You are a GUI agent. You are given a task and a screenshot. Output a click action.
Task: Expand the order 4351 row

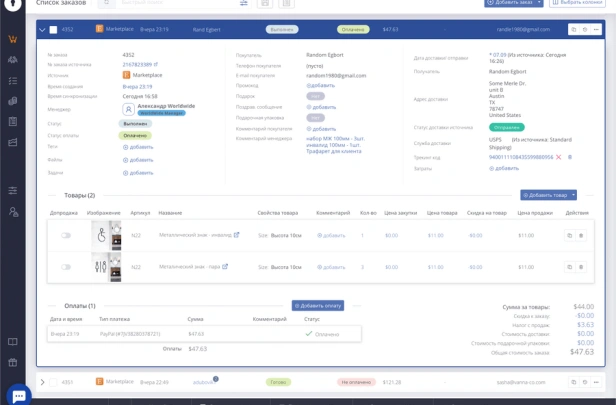click(42, 382)
